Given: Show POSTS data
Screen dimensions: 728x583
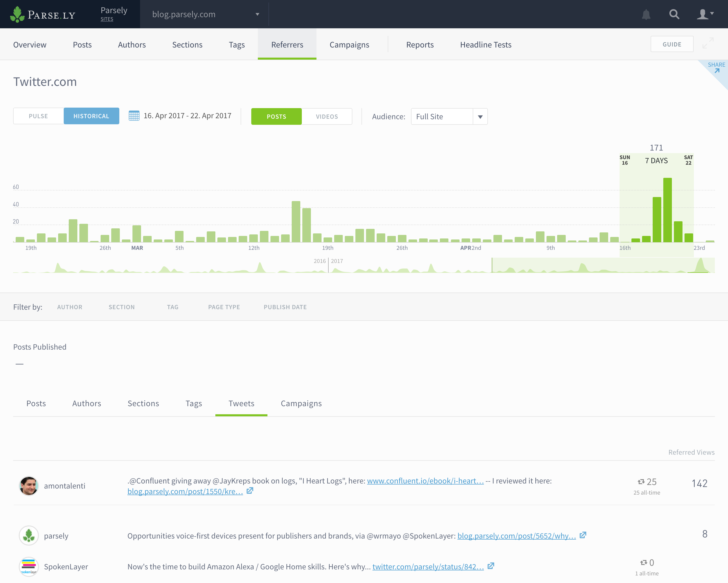Looking at the screenshot, I should [277, 116].
